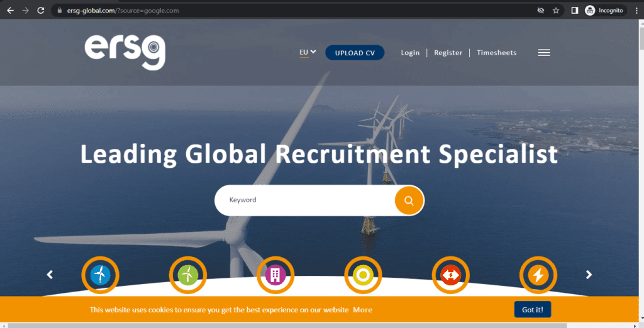Select the red arrows sector icon
This screenshot has height=328, width=644.
click(x=450, y=275)
